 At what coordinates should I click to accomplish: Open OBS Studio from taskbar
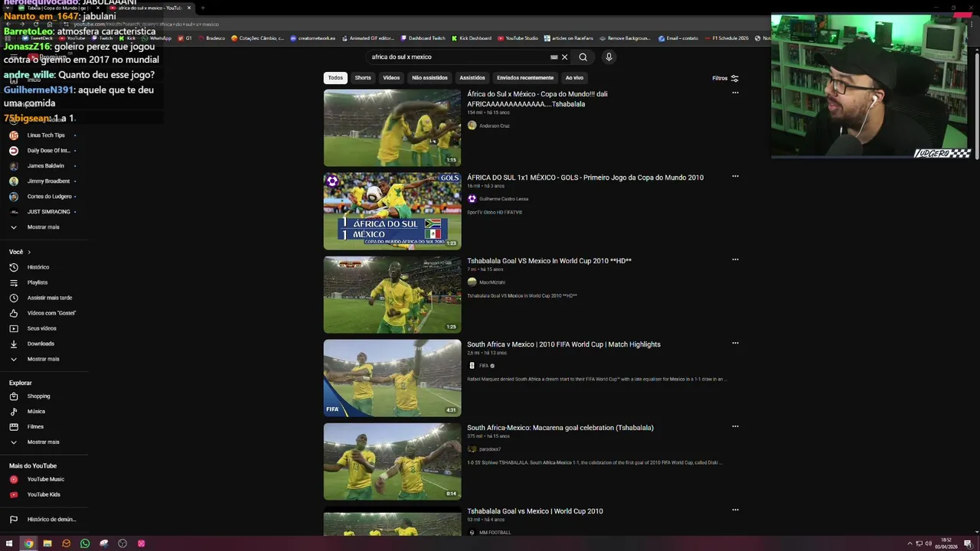(x=122, y=543)
